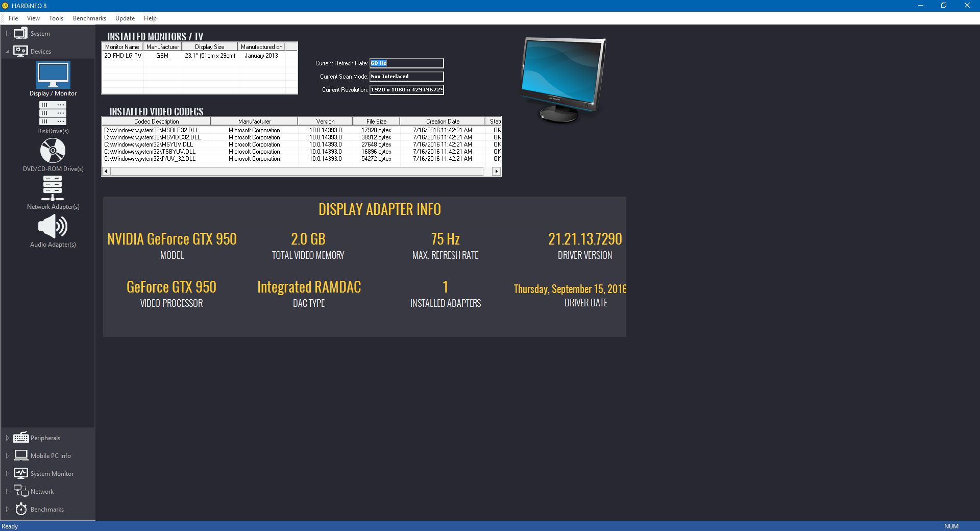This screenshot has height=531, width=980.
Task: Click the Ready status bar text
Action: click(x=10, y=526)
